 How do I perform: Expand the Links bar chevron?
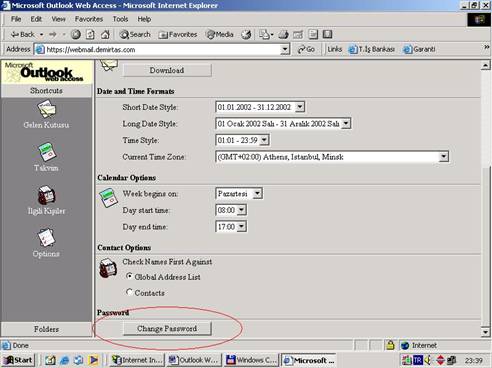(487, 48)
